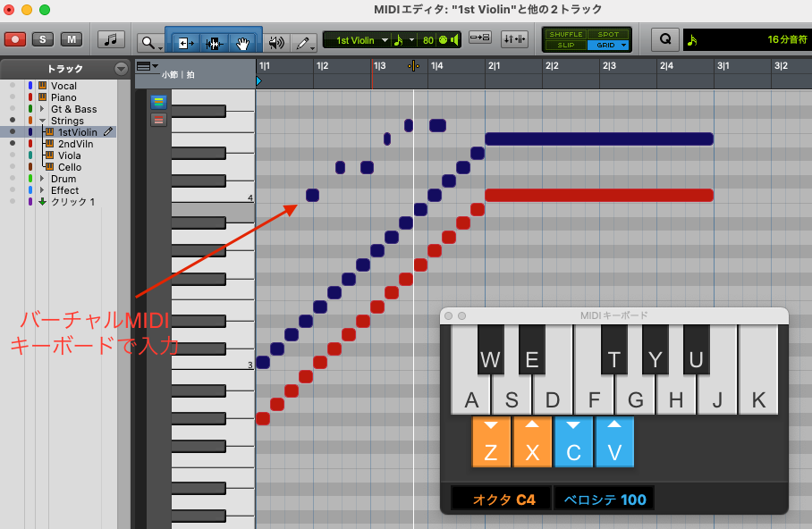This screenshot has width=812, height=529.
Task: Enable SLIP edit mode
Action: pos(566,45)
